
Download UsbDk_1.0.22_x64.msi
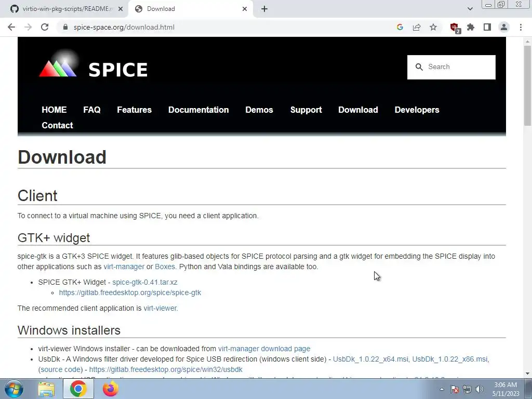tap(370, 359)
